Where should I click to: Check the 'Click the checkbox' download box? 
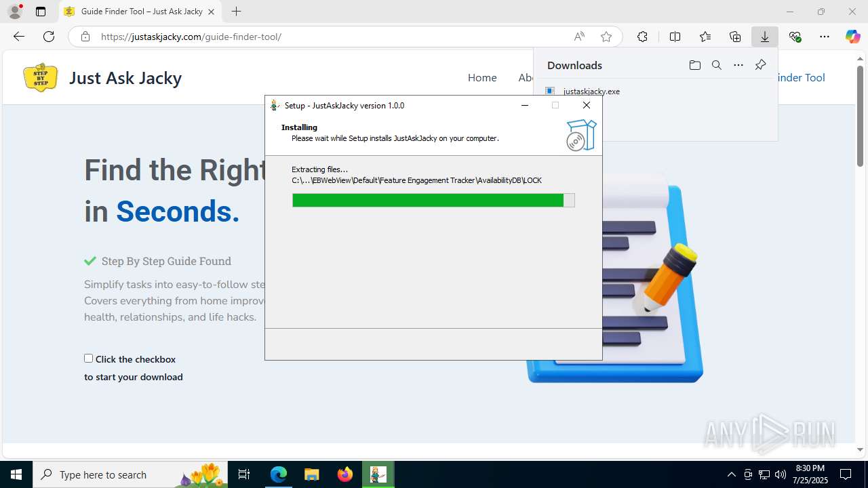pos(88,359)
